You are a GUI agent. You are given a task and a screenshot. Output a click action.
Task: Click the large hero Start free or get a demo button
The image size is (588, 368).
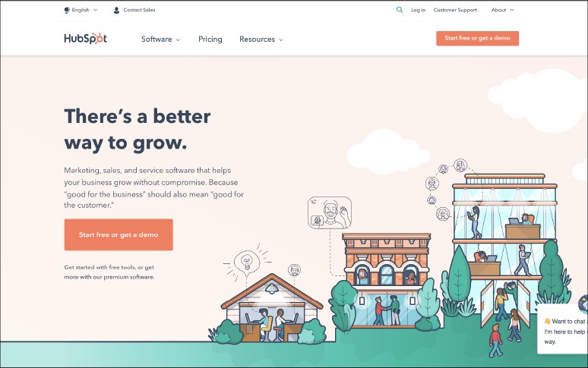119,234
